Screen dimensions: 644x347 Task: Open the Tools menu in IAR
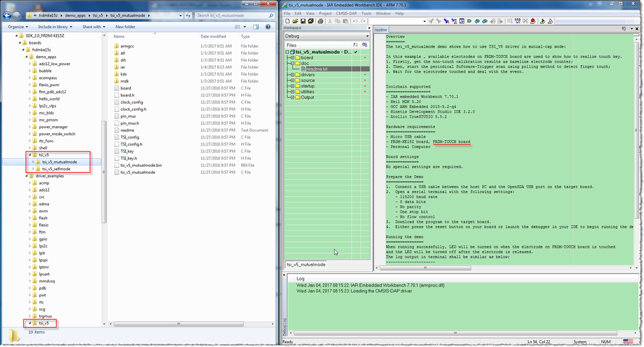[x=366, y=13]
